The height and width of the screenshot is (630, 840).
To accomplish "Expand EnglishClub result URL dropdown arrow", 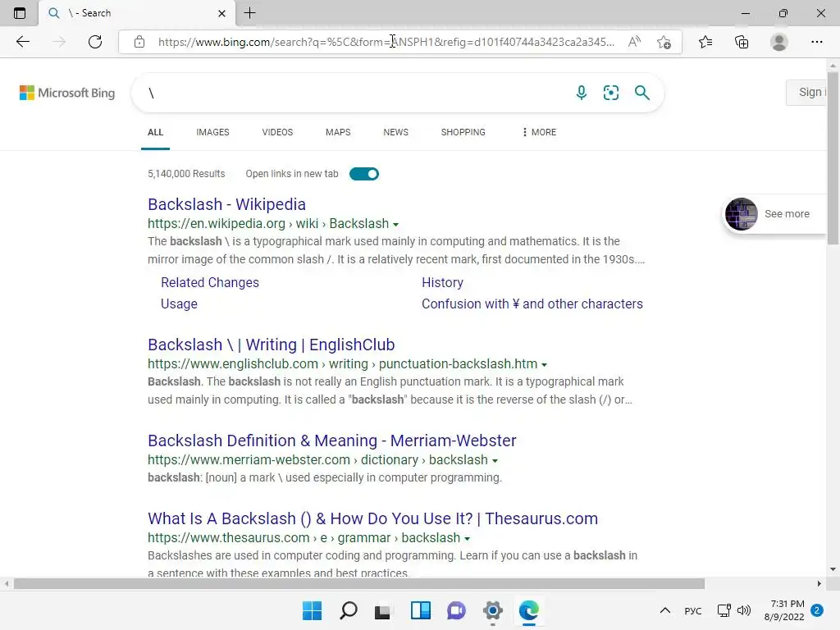I will coord(545,365).
